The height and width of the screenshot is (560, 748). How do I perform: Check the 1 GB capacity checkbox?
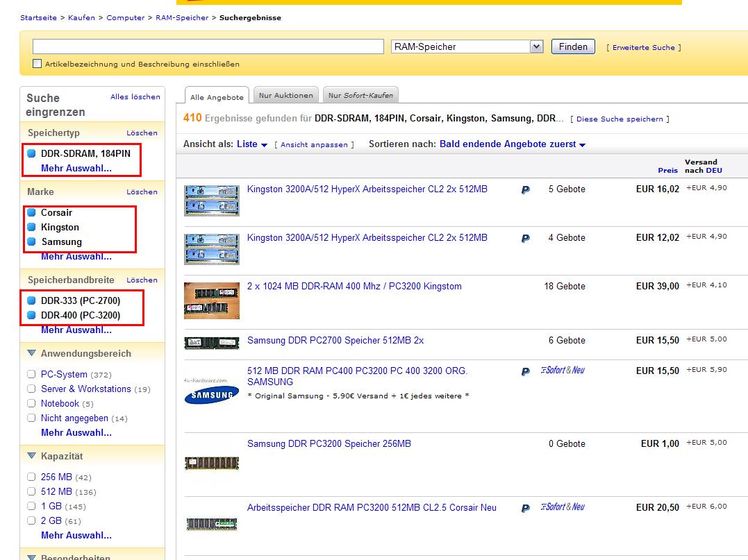pyautogui.click(x=31, y=506)
